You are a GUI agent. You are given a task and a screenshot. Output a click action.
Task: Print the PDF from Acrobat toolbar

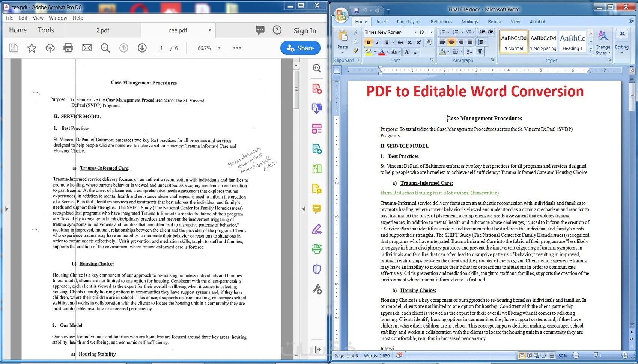tap(68, 48)
